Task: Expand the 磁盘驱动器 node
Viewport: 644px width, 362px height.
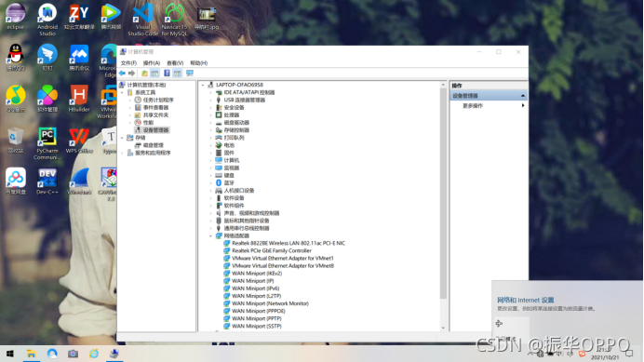Action: pyautogui.click(x=211, y=123)
